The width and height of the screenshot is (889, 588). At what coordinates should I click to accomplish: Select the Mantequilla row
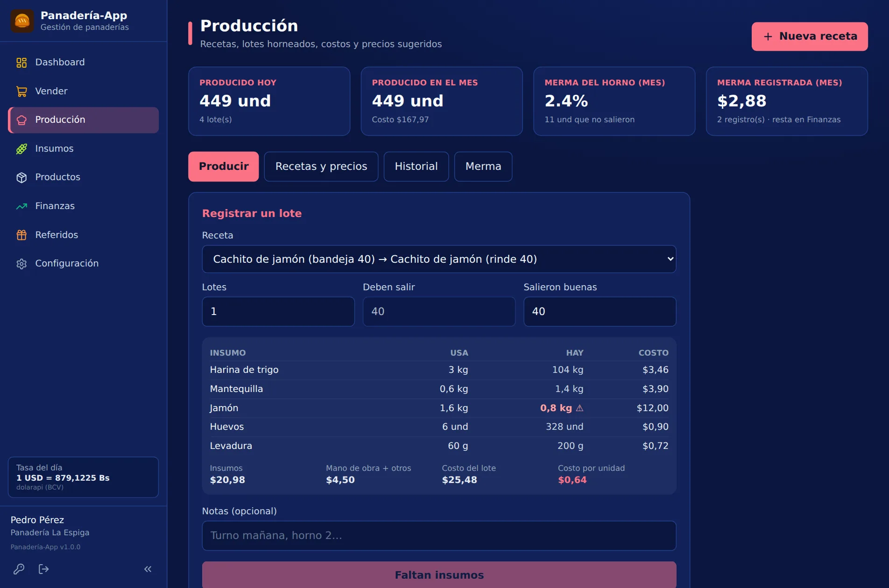(x=439, y=389)
